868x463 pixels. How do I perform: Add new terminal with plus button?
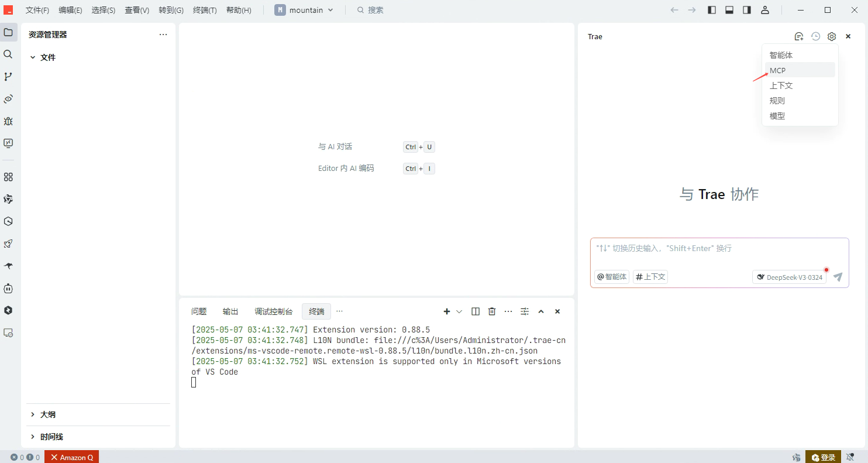click(x=447, y=311)
